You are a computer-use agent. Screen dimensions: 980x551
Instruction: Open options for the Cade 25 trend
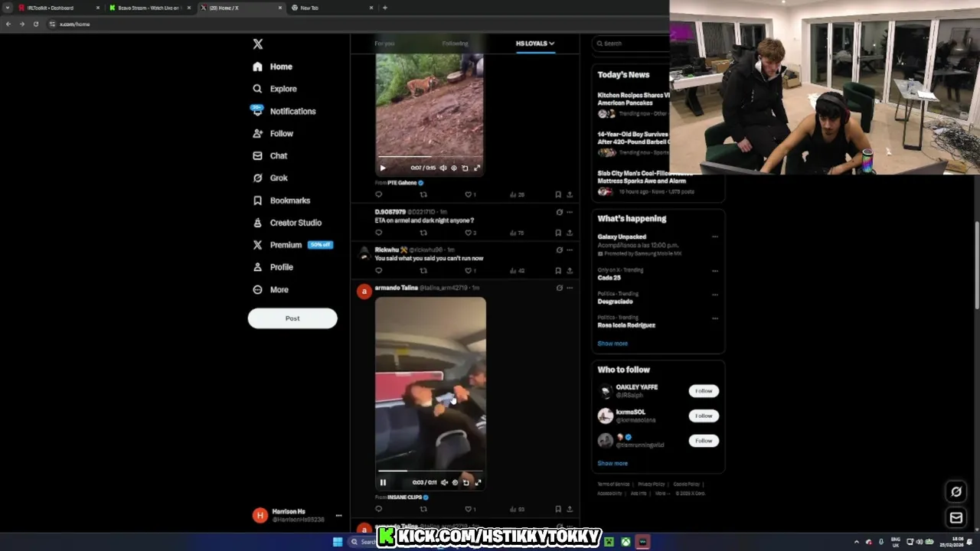(x=714, y=270)
